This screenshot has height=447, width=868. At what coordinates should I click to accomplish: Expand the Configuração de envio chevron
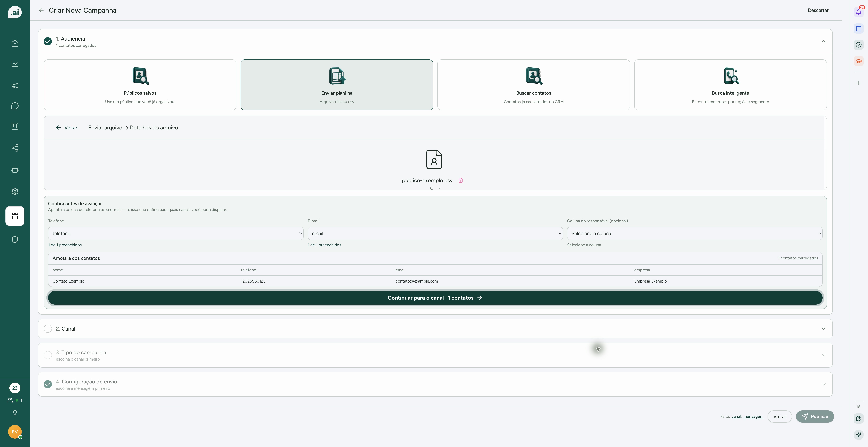[823, 384]
